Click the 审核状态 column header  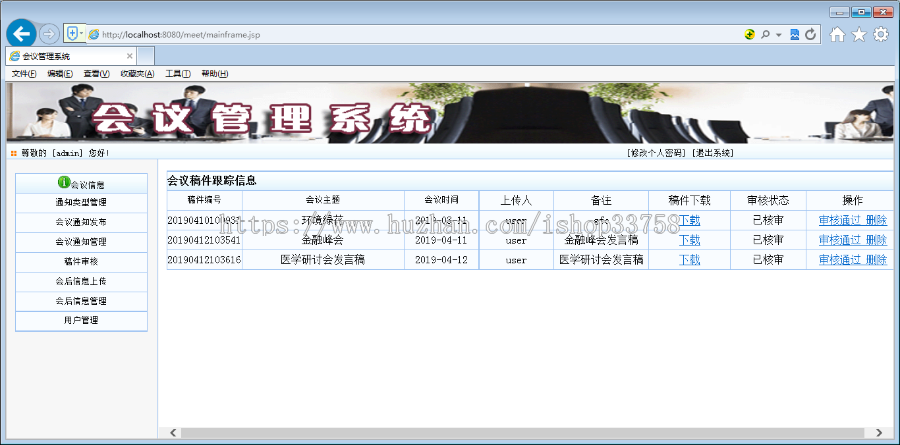tap(768, 200)
